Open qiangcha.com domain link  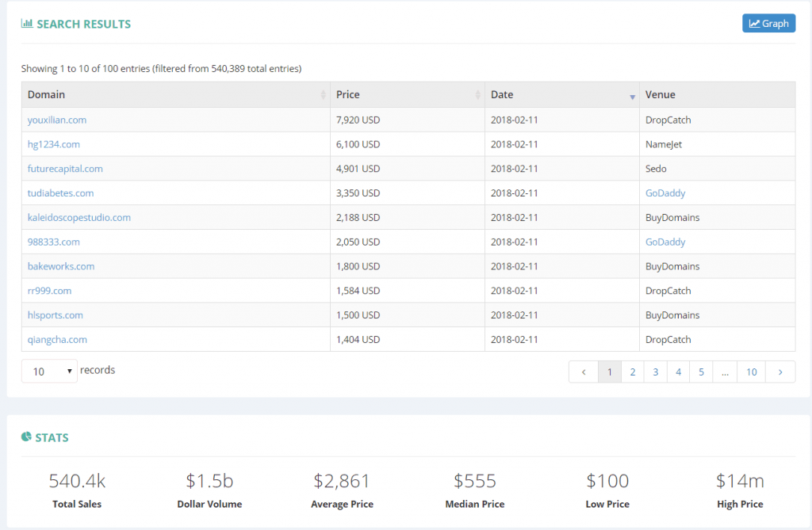[57, 340]
